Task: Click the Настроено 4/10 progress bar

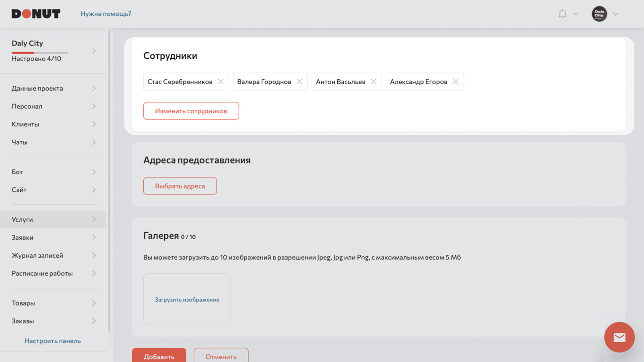Action: (40, 53)
